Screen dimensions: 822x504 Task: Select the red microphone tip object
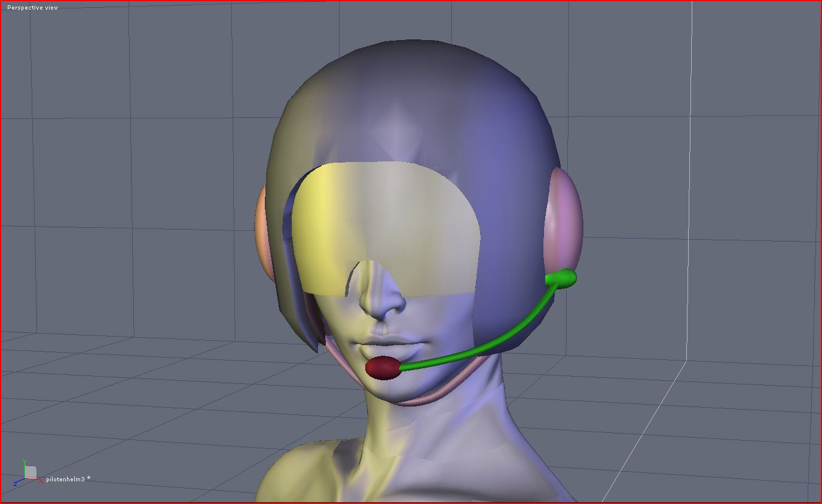point(383,368)
